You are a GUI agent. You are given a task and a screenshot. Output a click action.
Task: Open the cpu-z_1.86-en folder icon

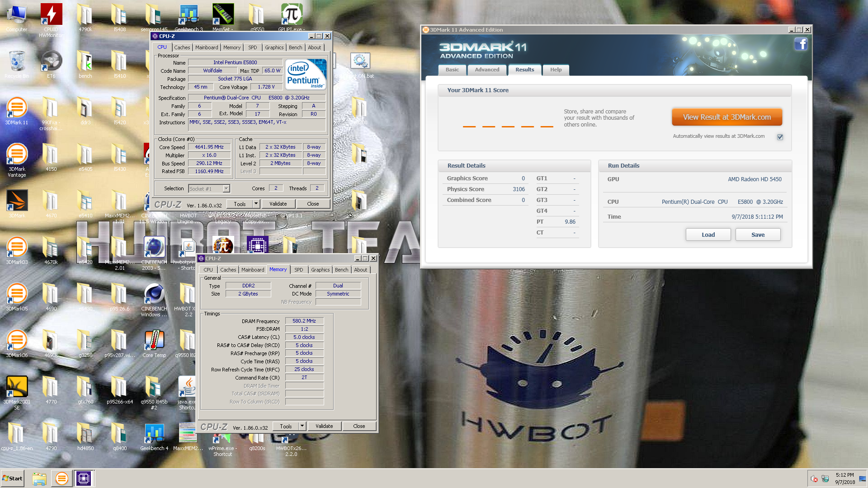tap(17, 437)
